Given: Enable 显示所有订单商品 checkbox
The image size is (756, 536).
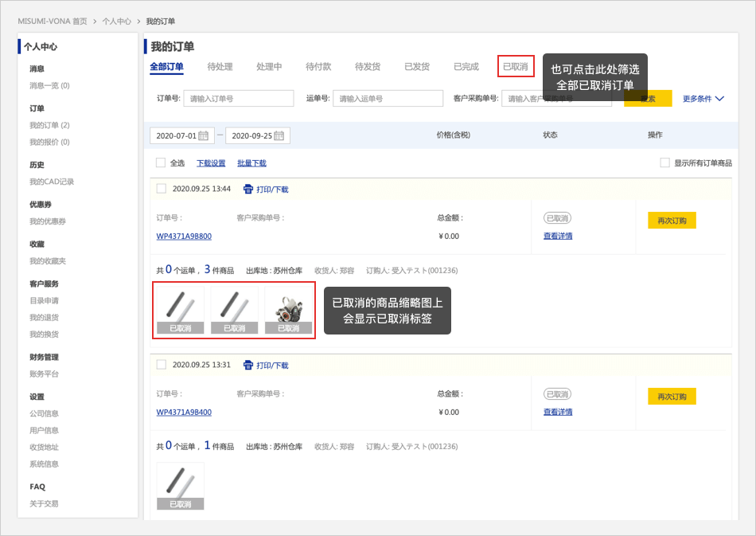Looking at the screenshot, I should pos(664,162).
